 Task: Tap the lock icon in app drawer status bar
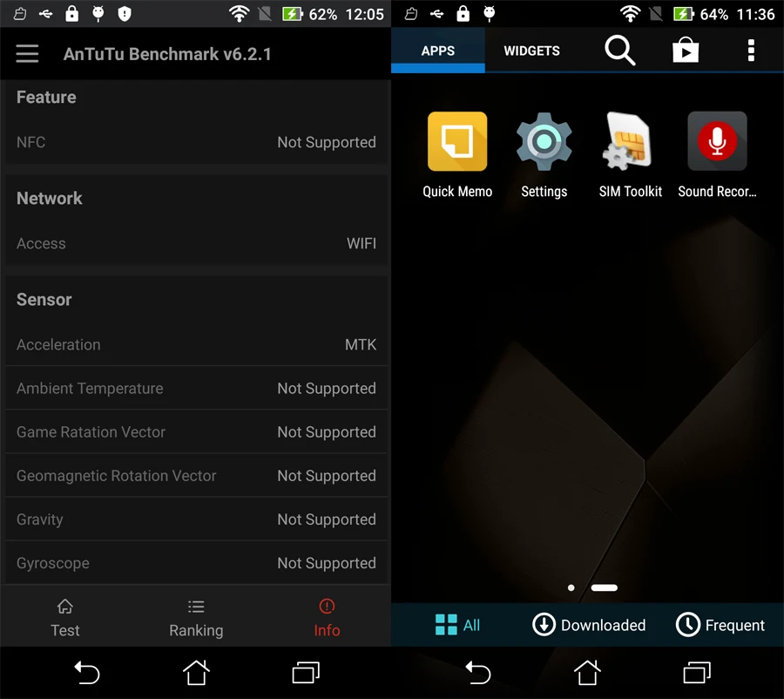[x=463, y=14]
